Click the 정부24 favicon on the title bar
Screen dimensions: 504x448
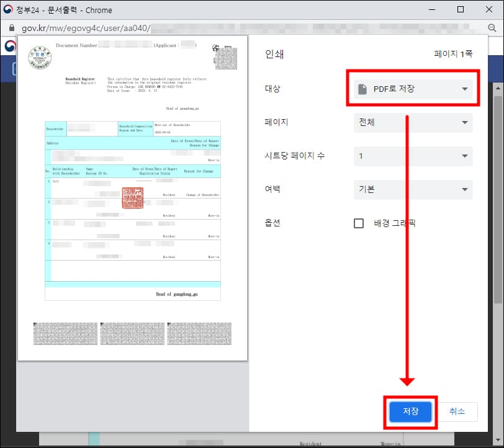[x=9, y=9]
